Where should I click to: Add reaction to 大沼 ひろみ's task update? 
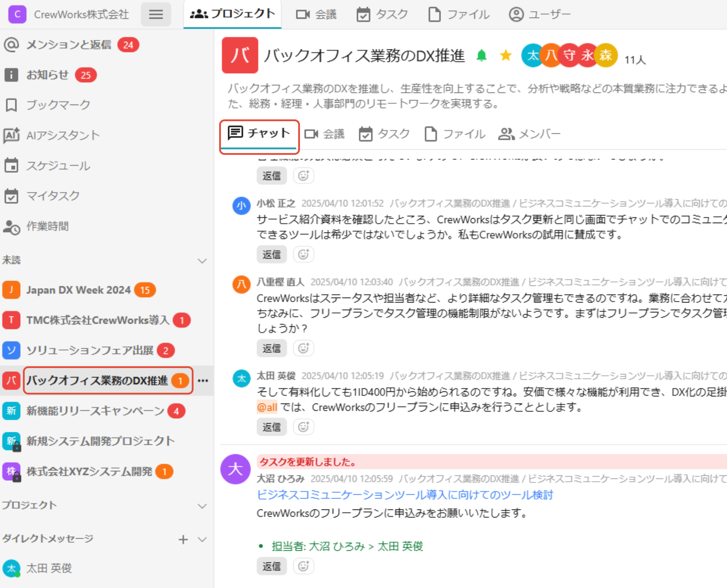304,566
